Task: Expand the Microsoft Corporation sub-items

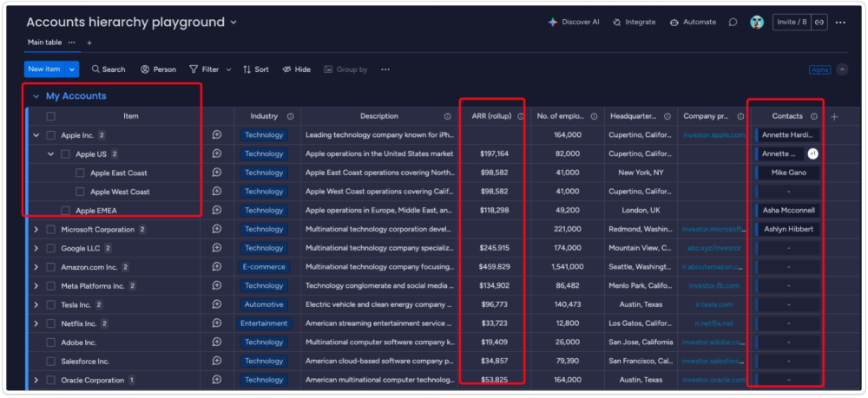Action: click(36, 230)
